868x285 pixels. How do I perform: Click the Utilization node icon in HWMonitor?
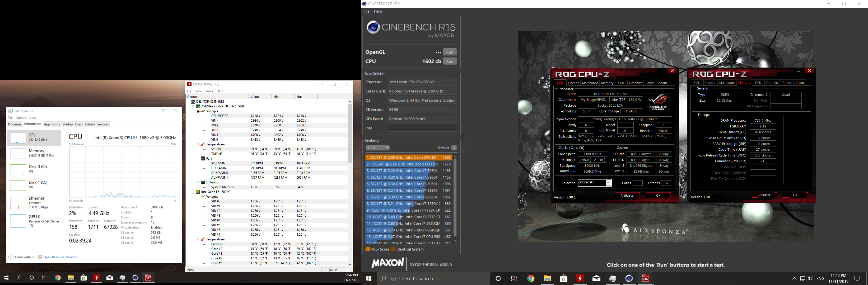click(x=203, y=182)
